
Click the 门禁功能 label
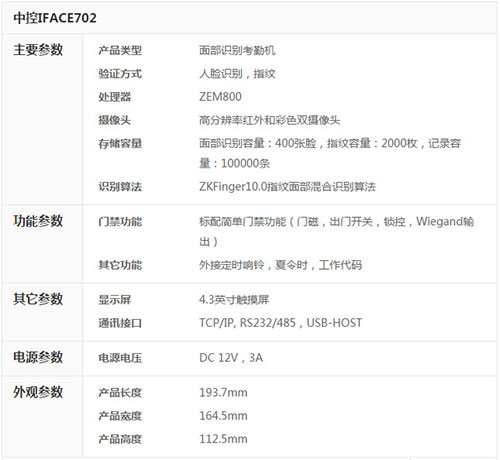(120, 222)
